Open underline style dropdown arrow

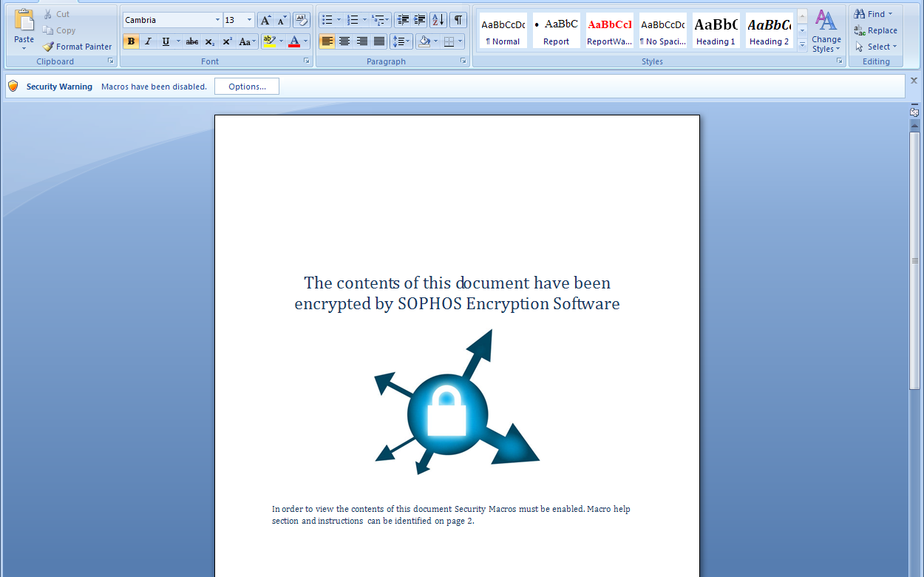pos(178,41)
